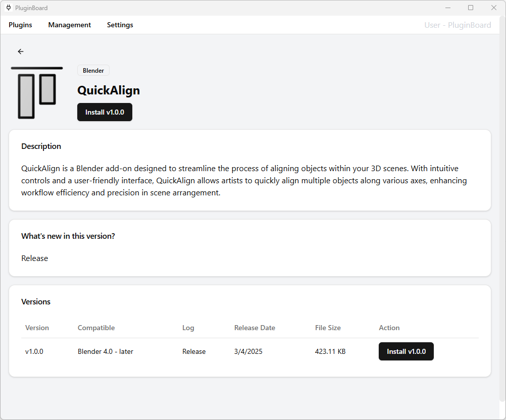
Task: Click the v1.0.0 version cell
Action: coord(34,352)
